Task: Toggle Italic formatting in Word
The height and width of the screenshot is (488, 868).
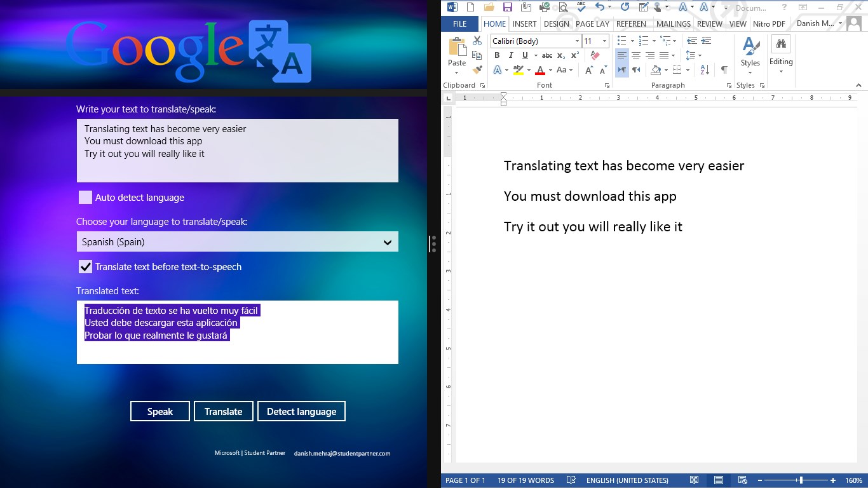Action: (511, 55)
